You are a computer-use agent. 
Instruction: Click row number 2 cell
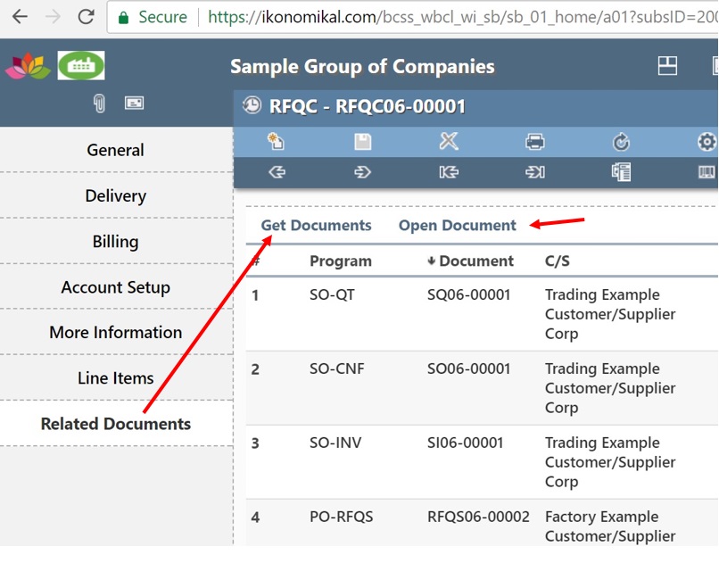(x=255, y=369)
